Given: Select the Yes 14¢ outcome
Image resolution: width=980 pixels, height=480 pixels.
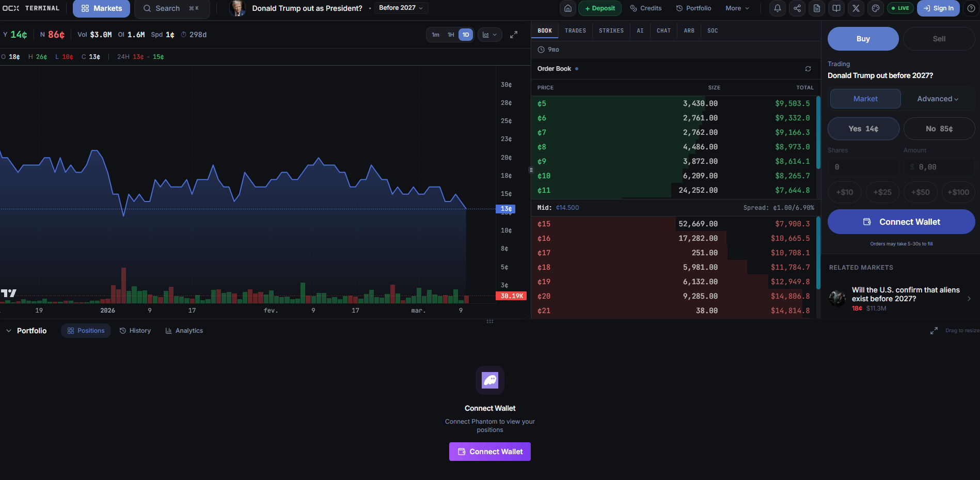Looking at the screenshot, I should [x=863, y=129].
